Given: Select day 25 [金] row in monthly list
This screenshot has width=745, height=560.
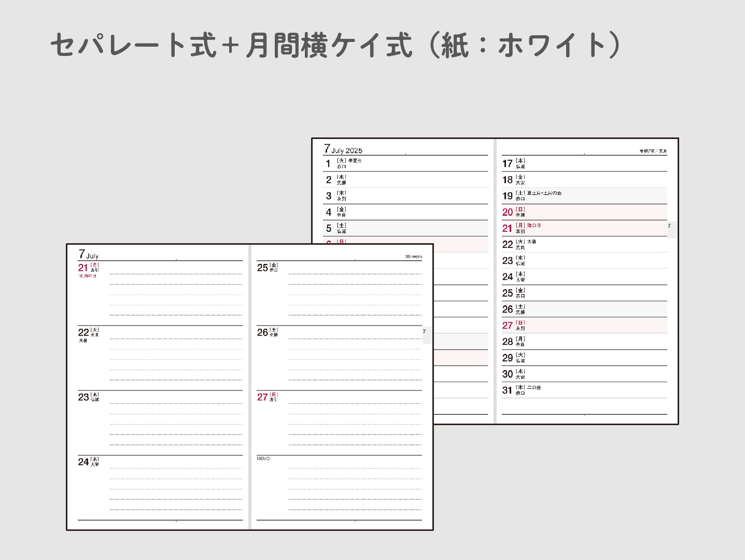Looking at the screenshot, I should (x=584, y=292).
